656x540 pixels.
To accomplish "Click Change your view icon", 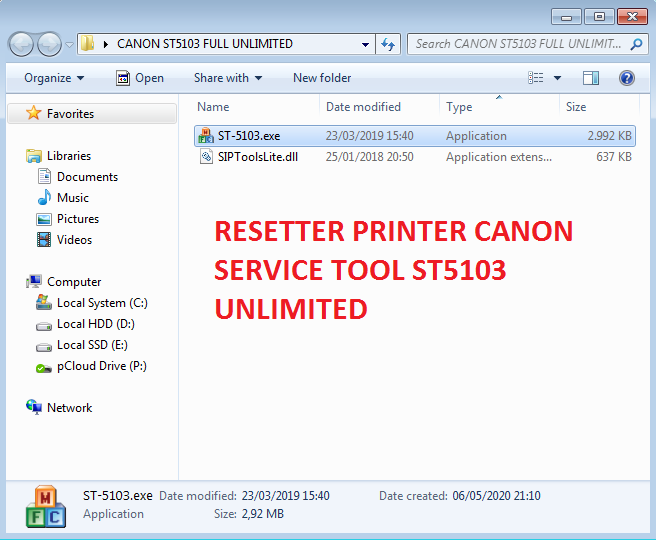I will pyautogui.click(x=536, y=78).
